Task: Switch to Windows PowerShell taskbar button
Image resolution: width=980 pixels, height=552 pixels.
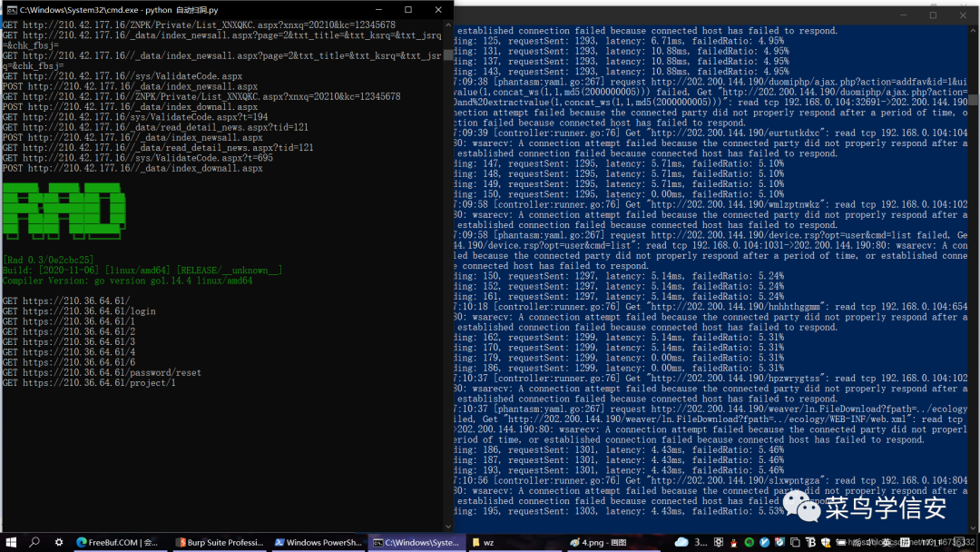Action: [x=318, y=542]
